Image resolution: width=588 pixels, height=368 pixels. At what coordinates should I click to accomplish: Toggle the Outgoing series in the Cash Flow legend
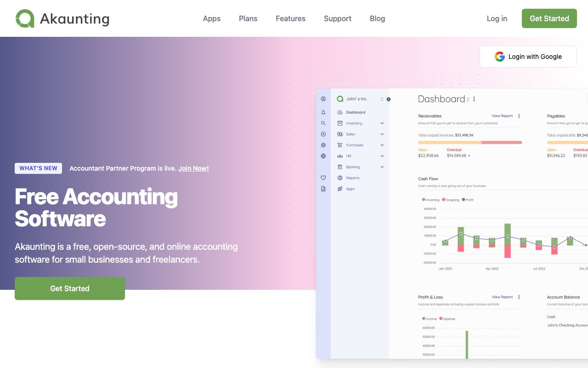point(450,200)
